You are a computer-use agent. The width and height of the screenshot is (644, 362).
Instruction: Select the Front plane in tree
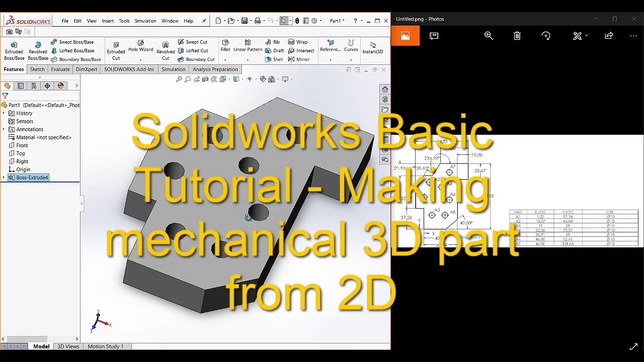[x=19, y=145]
